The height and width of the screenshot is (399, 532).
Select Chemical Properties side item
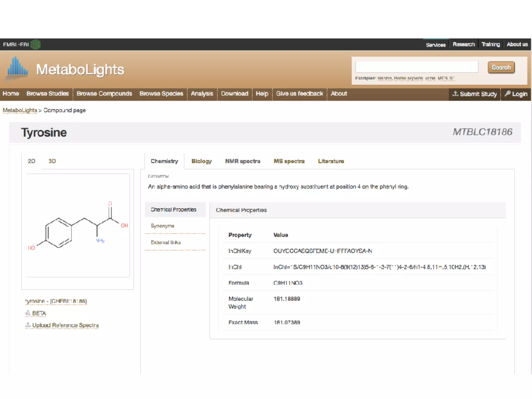[173, 209]
